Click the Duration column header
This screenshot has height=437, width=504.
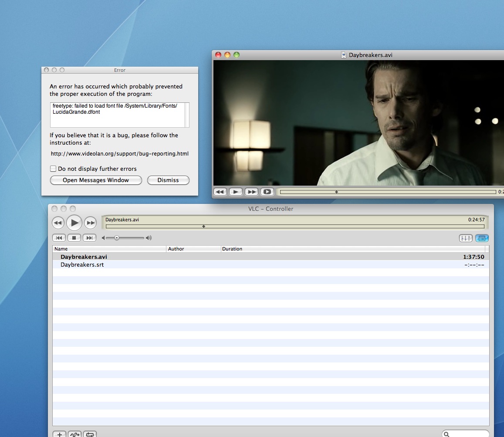[353, 249]
